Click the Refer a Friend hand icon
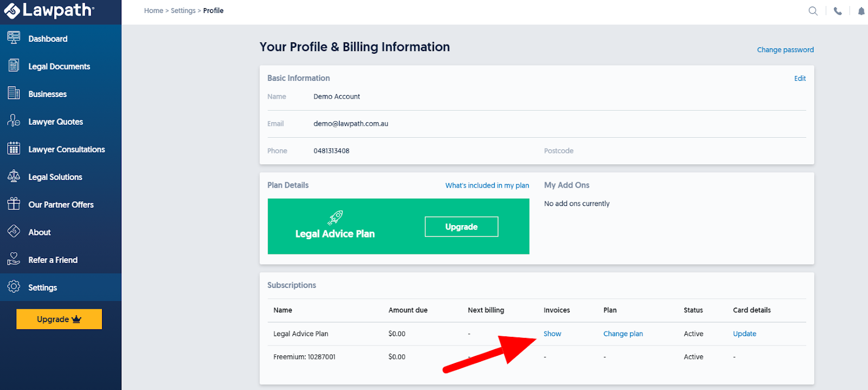 pos(14,259)
